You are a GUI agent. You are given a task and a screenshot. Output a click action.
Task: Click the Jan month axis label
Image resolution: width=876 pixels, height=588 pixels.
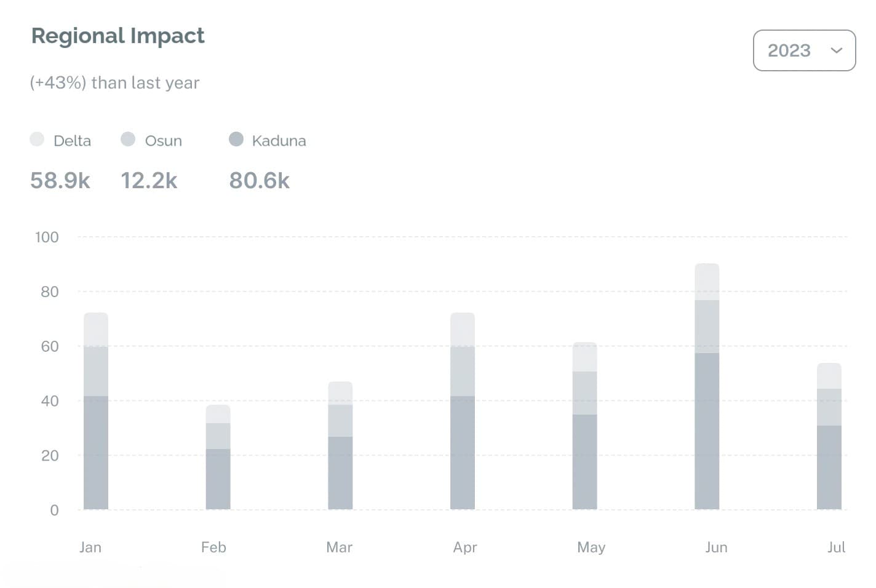click(x=90, y=547)
